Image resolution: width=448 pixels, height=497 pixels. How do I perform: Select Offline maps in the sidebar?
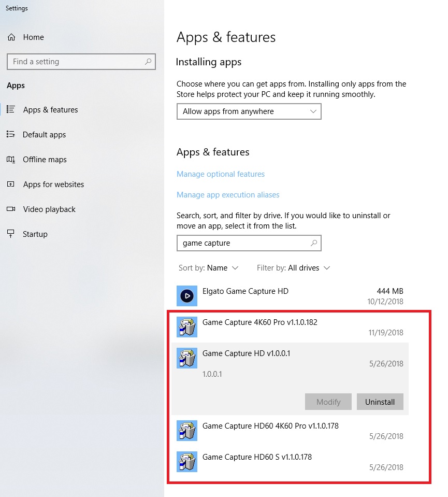[45, 160]
